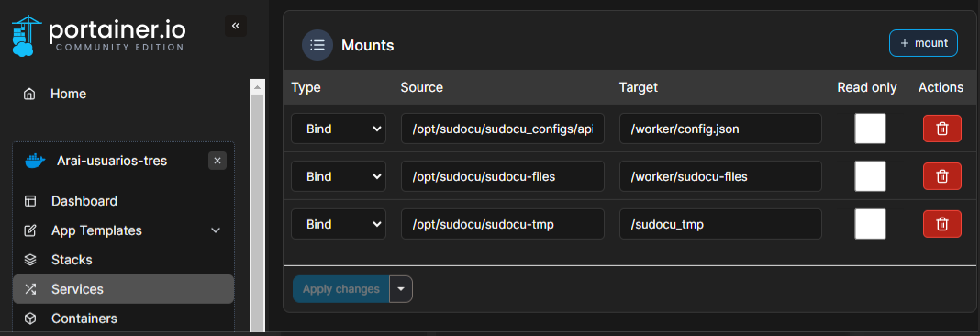
Task: Edit target /worker/config.json field
Action: 720,129
